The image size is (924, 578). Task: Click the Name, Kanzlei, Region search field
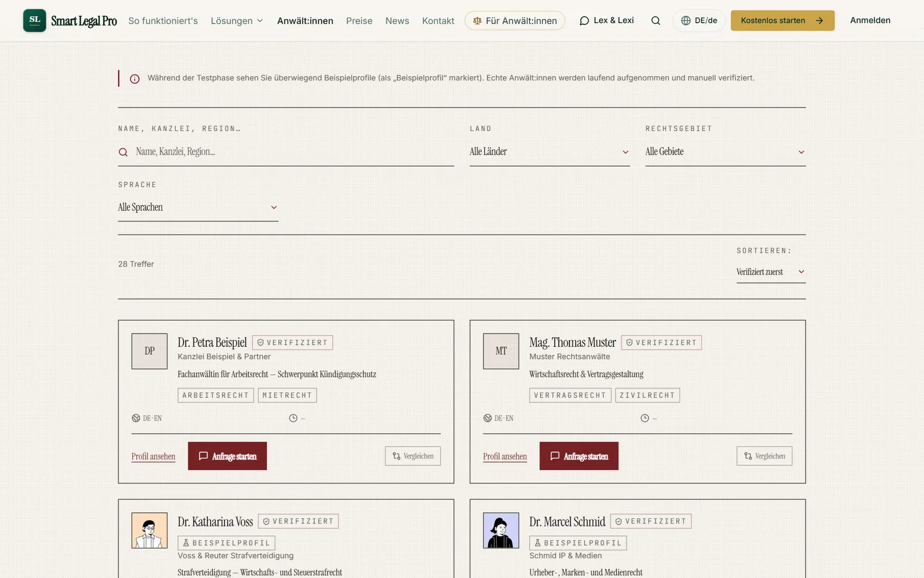tap(286, 152)
